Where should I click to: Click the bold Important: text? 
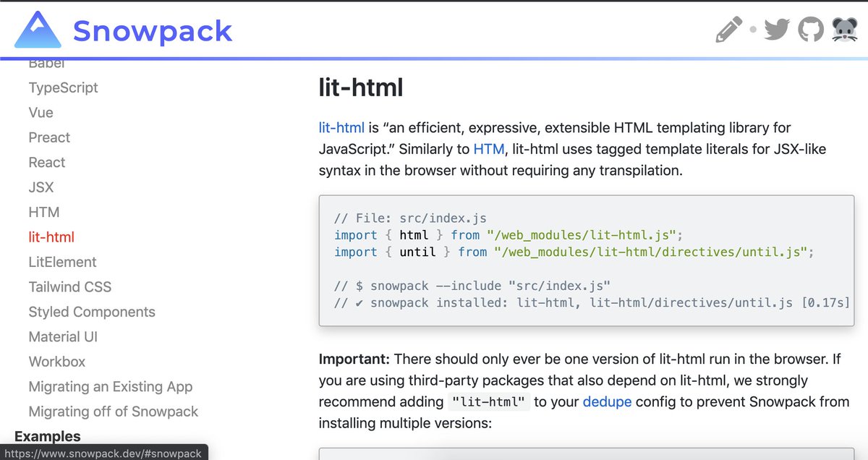click(x=354, y=359)
